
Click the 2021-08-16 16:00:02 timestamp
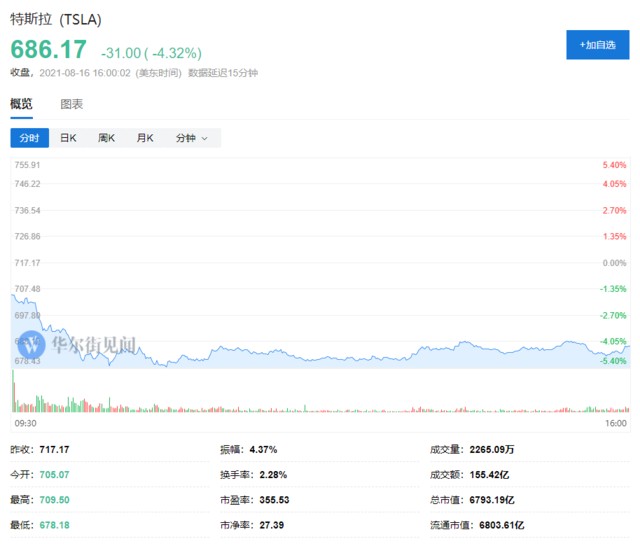[85, 73]
